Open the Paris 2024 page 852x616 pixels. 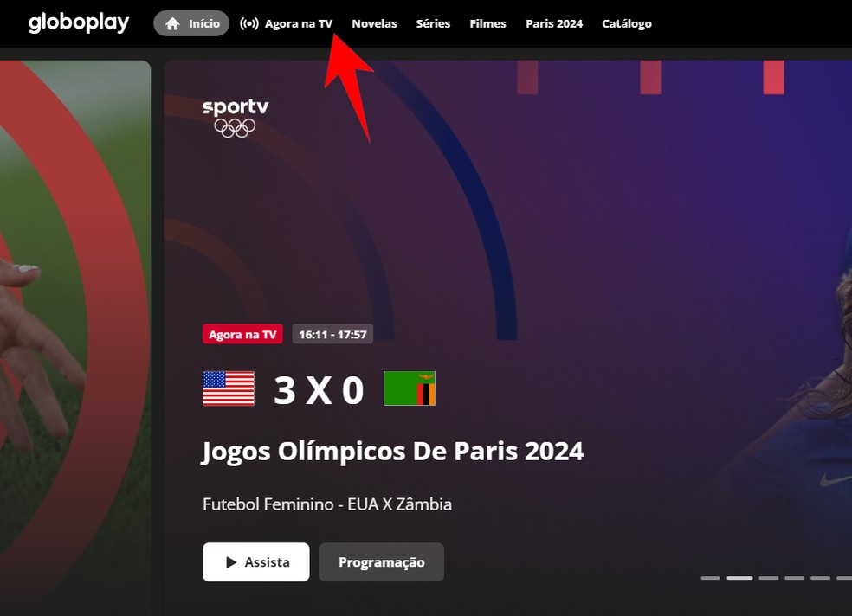click(x=554, y=24)
